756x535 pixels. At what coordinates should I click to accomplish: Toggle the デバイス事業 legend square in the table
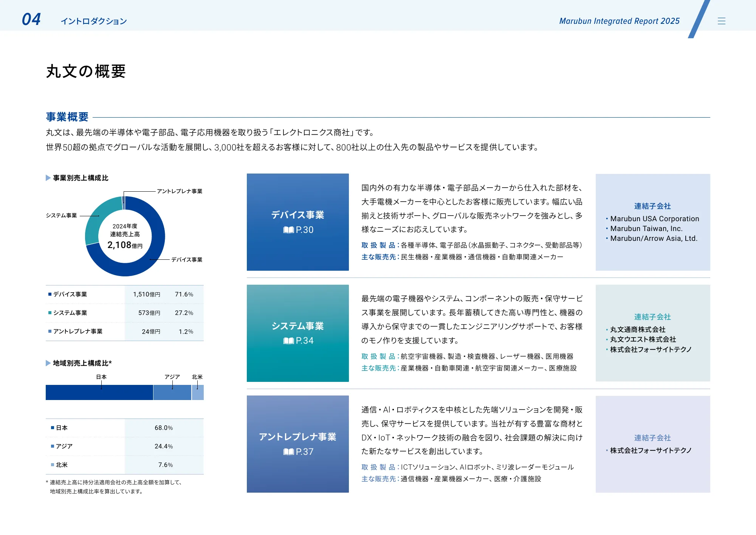tap(51, 294)
